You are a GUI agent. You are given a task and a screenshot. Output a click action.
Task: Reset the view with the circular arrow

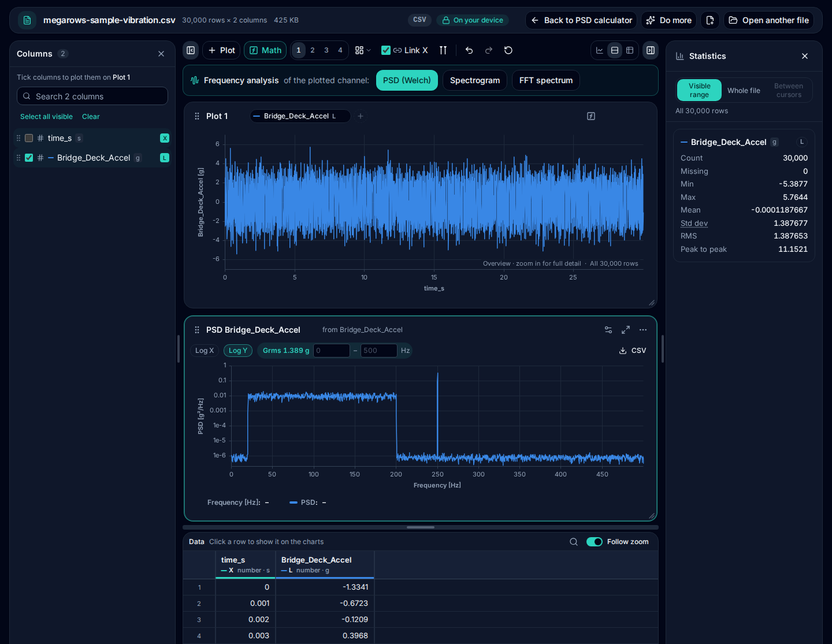[x=508, y=50]
